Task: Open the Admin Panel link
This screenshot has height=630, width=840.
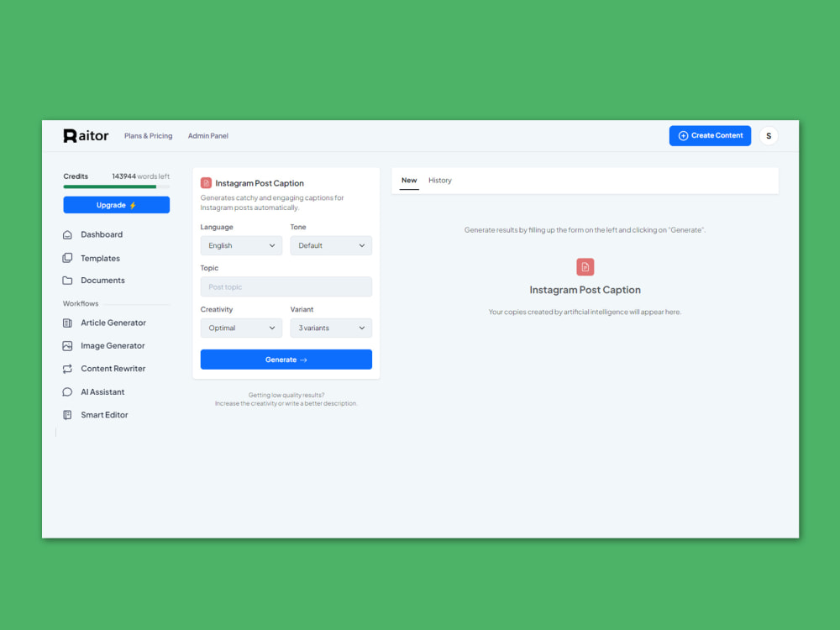Action: pos(207,136)
